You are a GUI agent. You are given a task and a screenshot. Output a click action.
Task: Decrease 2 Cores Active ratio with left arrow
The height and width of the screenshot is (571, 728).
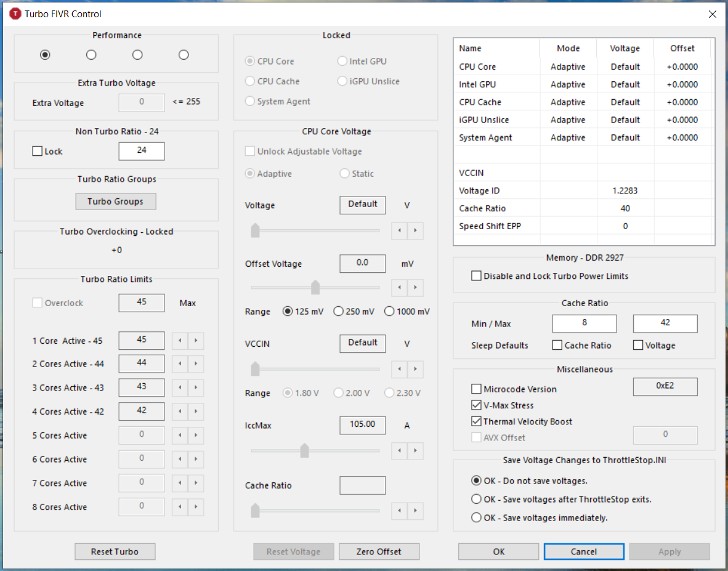pyautogui.click(x=180, y=363)
